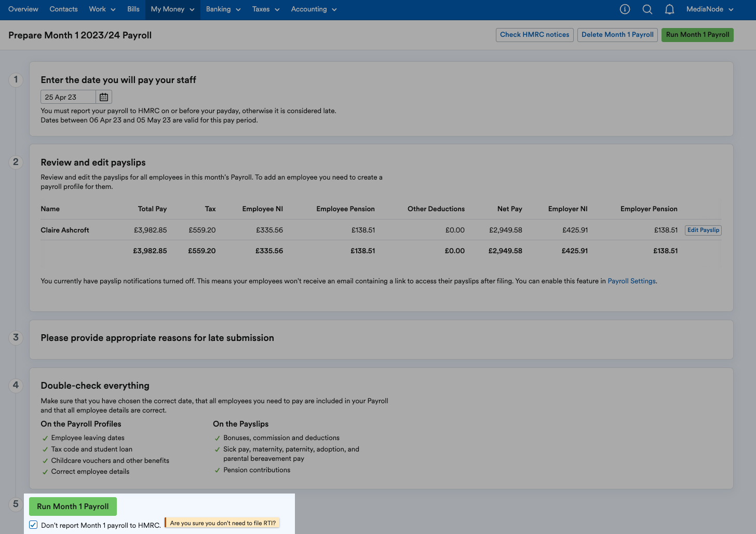Click the Employee Pension column header
The height and width of the screenshot is (534, 756).
[345, 209]
